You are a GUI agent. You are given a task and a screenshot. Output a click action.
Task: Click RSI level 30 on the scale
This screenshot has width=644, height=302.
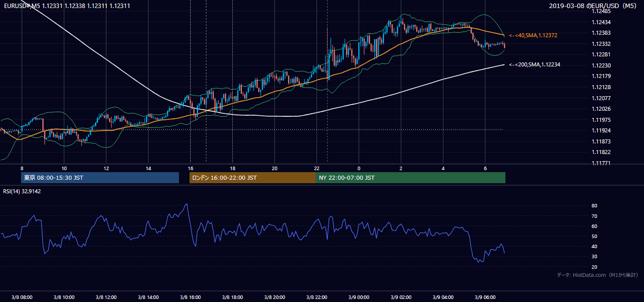pos(595,257)
